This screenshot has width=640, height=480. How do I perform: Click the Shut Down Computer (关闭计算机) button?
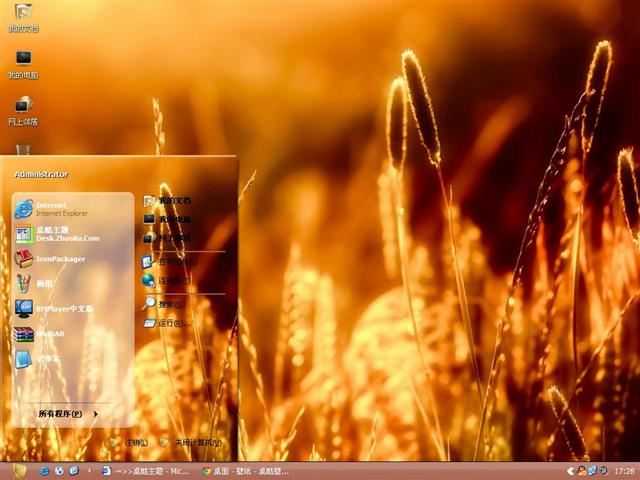(191, 442)
